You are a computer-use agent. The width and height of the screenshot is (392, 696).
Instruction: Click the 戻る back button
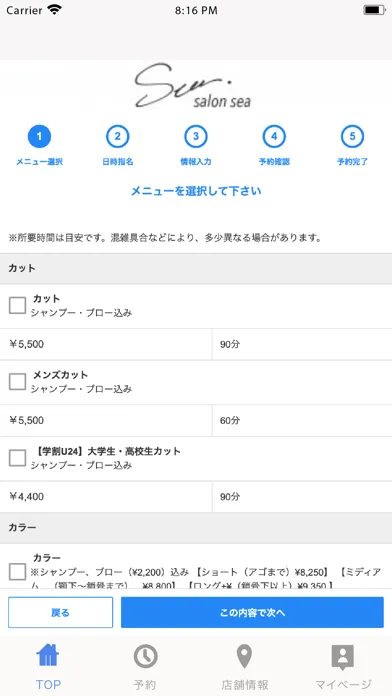(x=60, y=613)
